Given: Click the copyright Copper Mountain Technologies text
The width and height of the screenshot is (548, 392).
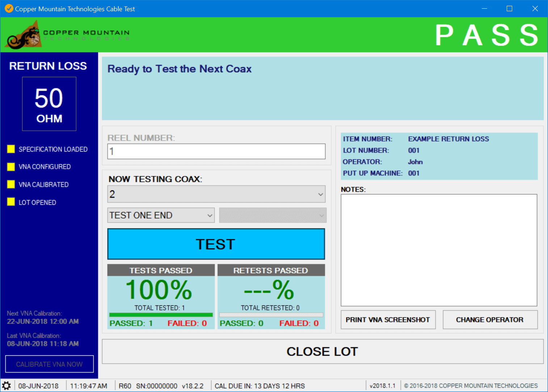Looking at the screenshot, I should [471, 386].
